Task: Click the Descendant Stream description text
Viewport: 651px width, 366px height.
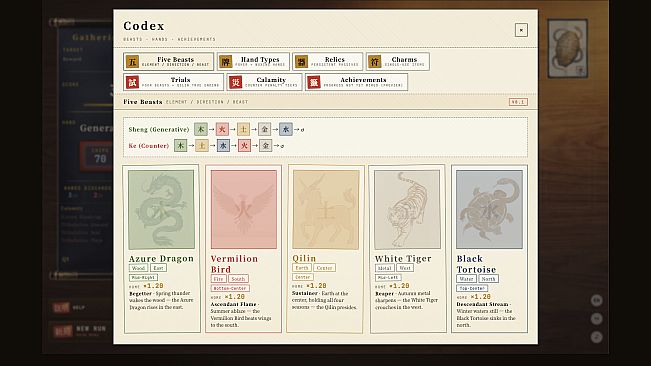Action: [486, 315]
